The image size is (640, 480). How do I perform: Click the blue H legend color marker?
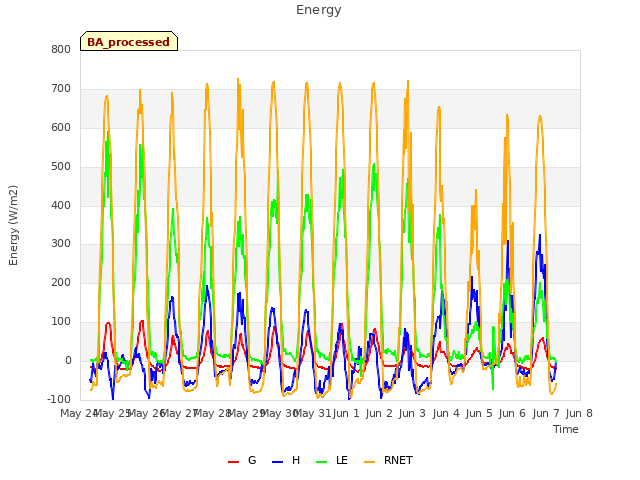[278, 462]
